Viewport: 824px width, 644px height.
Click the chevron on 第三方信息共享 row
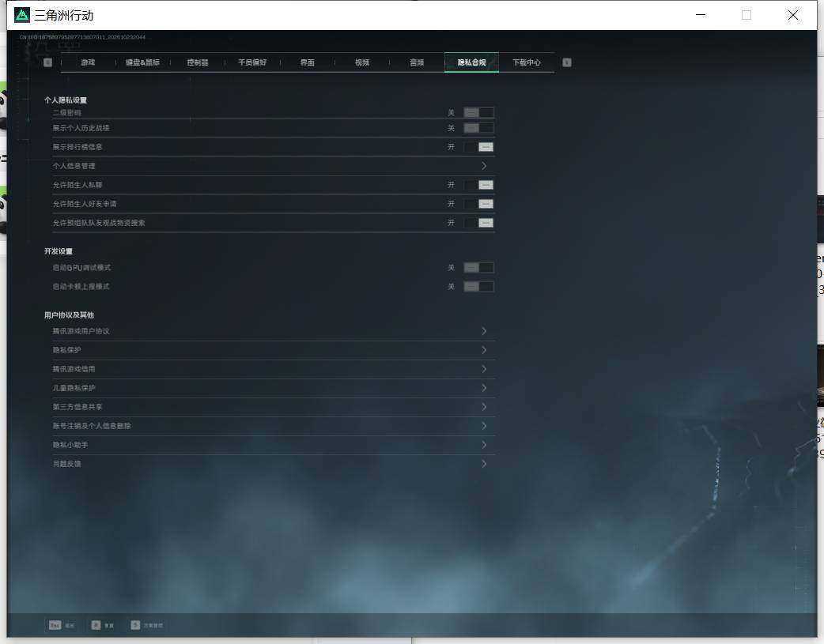point(484,407)
